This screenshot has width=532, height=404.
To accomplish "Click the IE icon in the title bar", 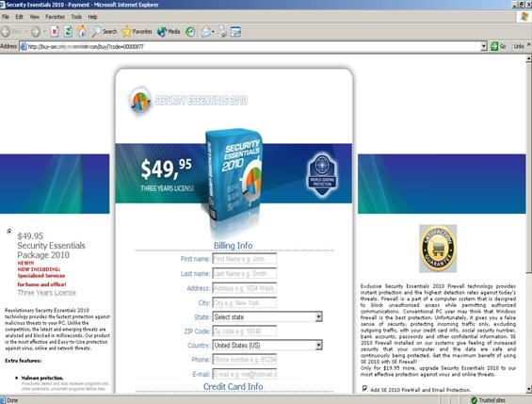I will 3,5.
